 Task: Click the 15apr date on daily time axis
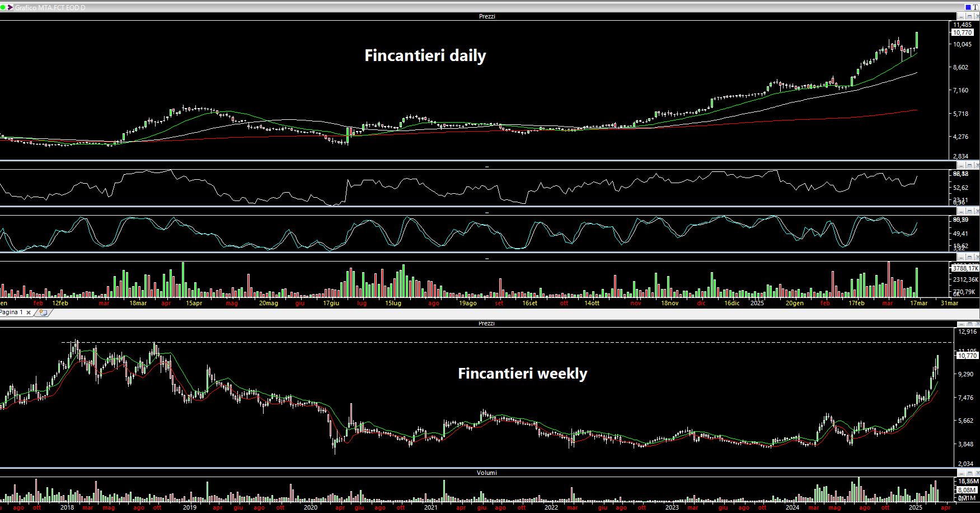194,303
